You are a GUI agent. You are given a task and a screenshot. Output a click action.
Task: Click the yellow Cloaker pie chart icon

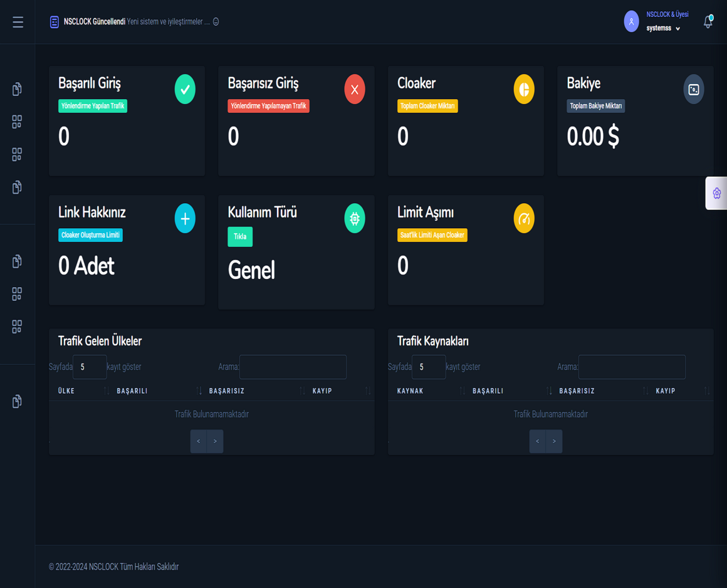[524, 89]
